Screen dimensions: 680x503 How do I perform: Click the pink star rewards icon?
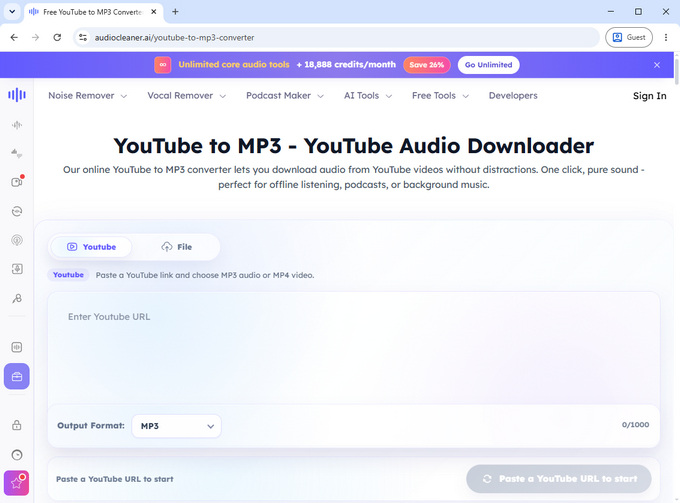click(x=17, y=483)
